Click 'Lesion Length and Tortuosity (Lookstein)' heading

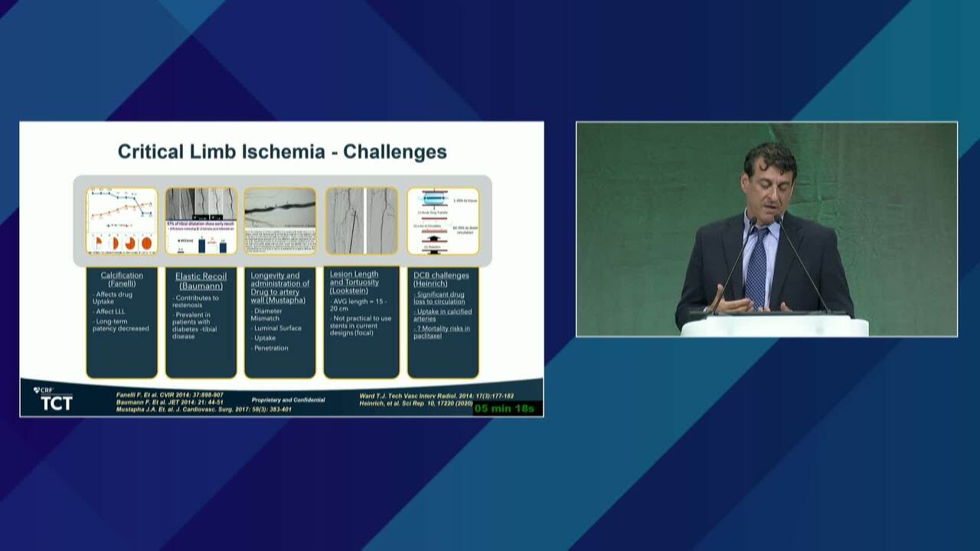coord(354,282)
